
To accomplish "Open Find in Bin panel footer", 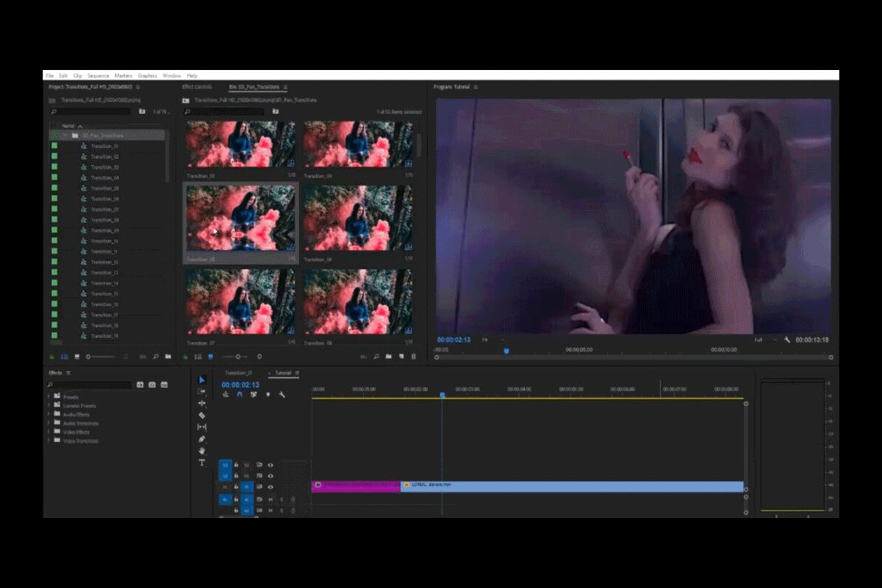I will [x=376, y=356].
